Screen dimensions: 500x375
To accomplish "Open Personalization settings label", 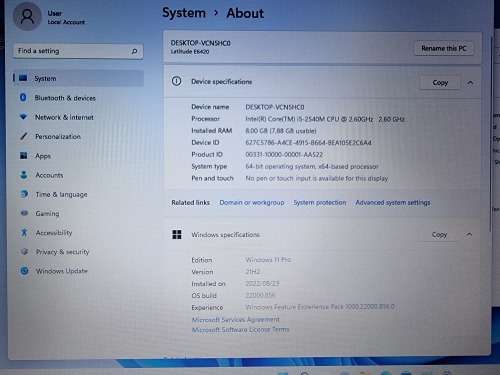I will point(58,137).
